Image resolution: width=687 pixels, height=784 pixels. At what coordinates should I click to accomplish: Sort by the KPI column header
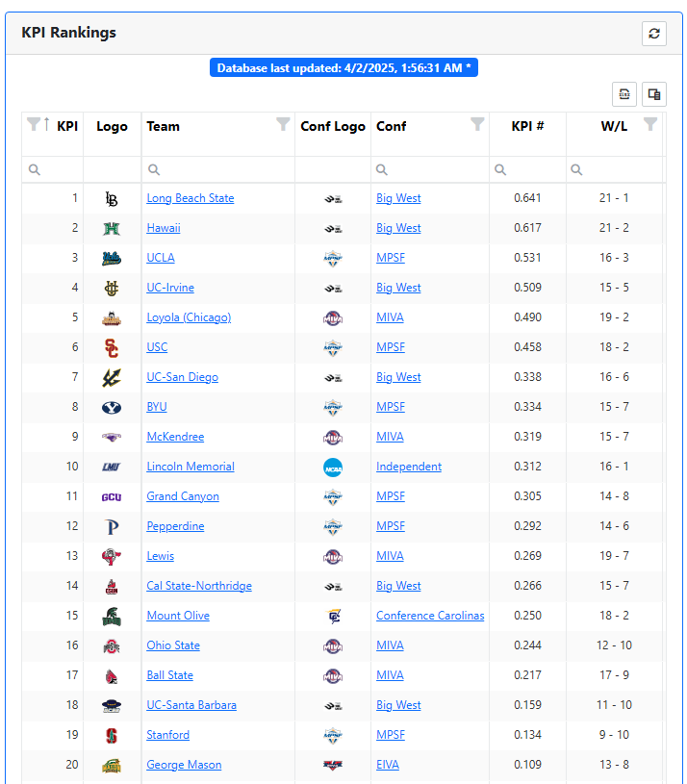(x=67, y=126)
